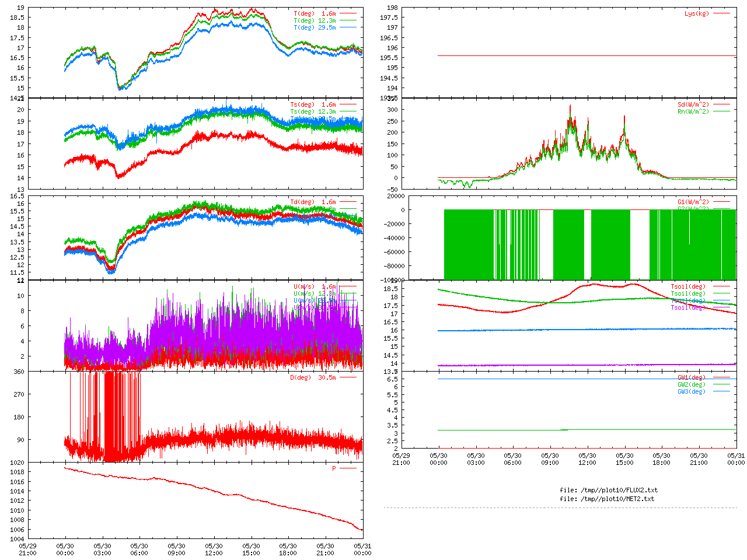Viewport: 747px width, 560px height.
Task: Select the Lys(kg) legend label
Action: coord(697,13)
